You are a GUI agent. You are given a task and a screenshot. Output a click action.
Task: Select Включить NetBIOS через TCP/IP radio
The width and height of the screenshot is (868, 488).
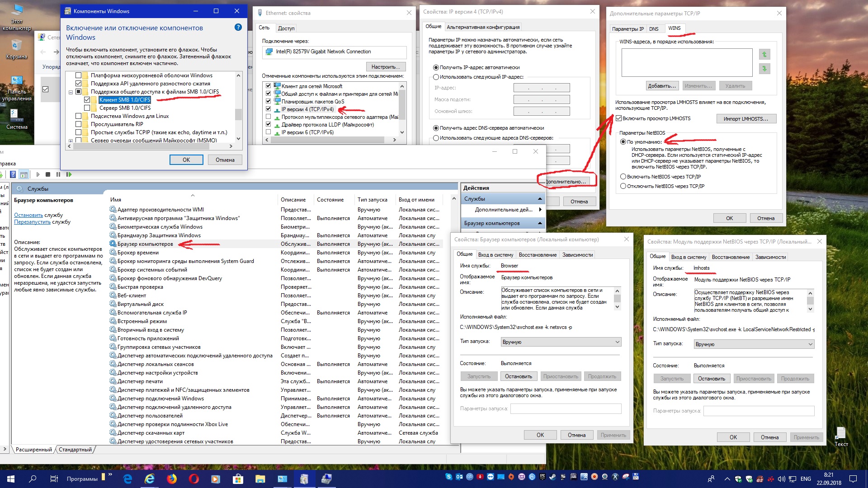[623, 177]
